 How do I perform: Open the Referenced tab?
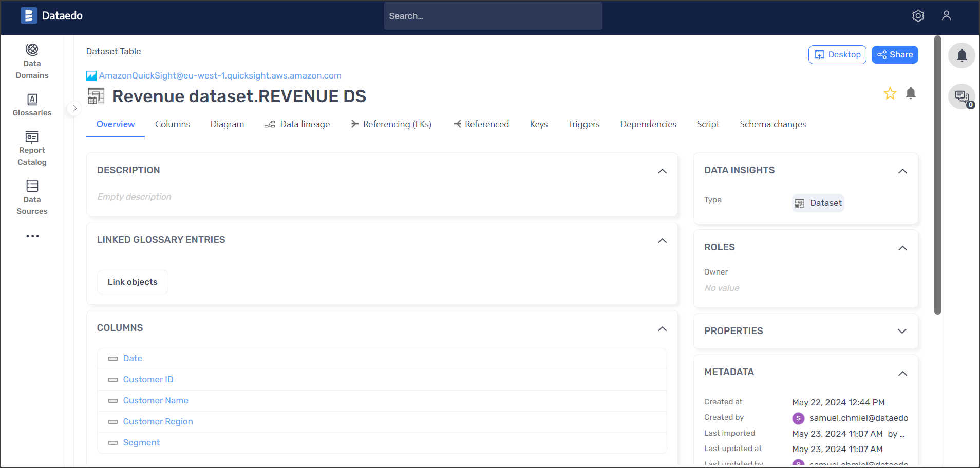click(481, 124)
